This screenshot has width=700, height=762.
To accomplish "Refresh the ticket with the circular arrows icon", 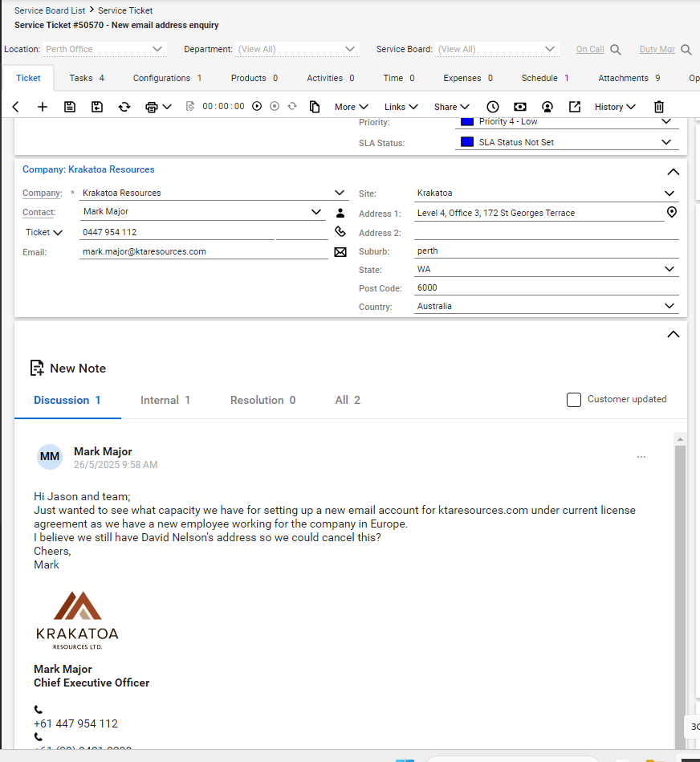I will coord(124,107).
